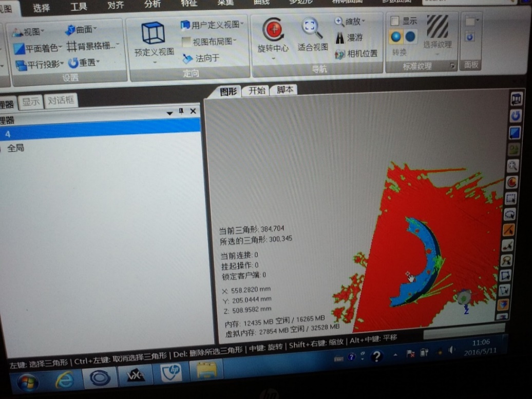The image size is (532, 399).
Task: Enable the 显示 texture checkbox
Action: [x=394, y=21]
